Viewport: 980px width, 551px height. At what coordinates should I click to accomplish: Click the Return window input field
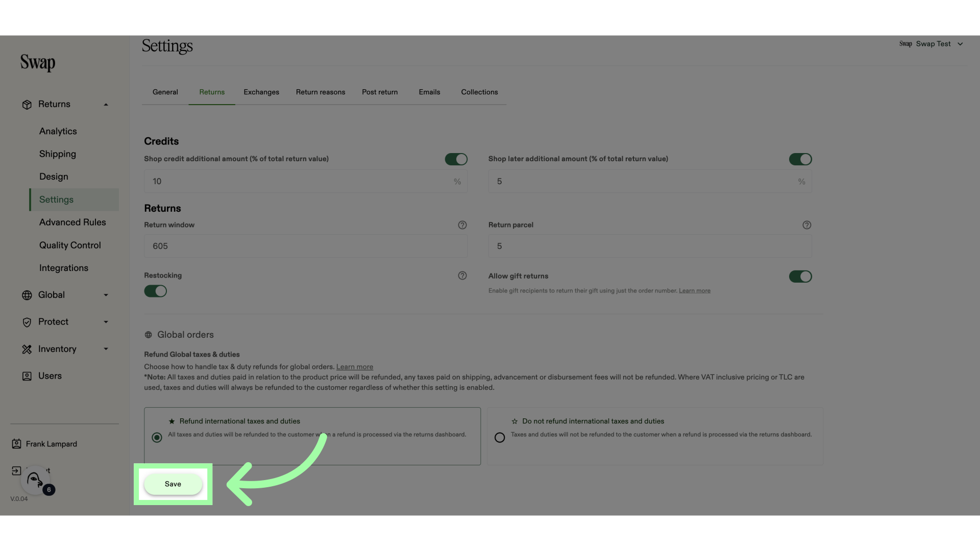coord(306,245)
